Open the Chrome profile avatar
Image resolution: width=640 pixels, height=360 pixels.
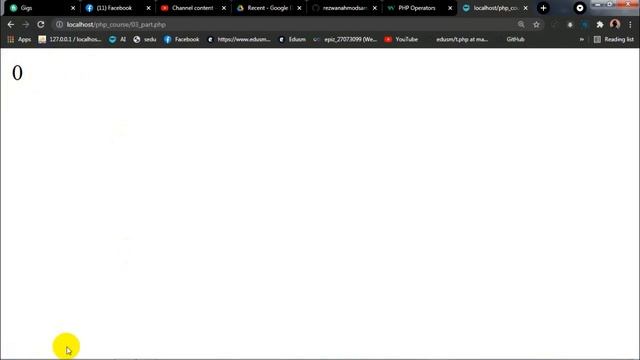(615, 24)
